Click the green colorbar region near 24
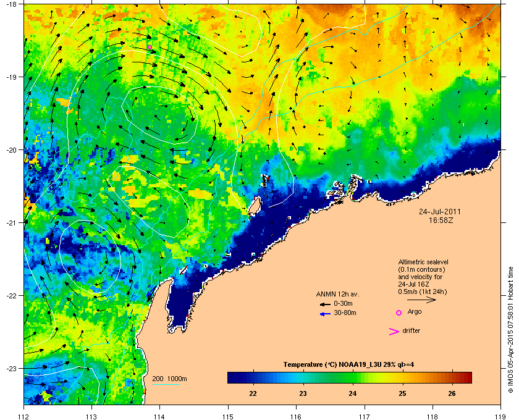519x420 pixels. 353,377
